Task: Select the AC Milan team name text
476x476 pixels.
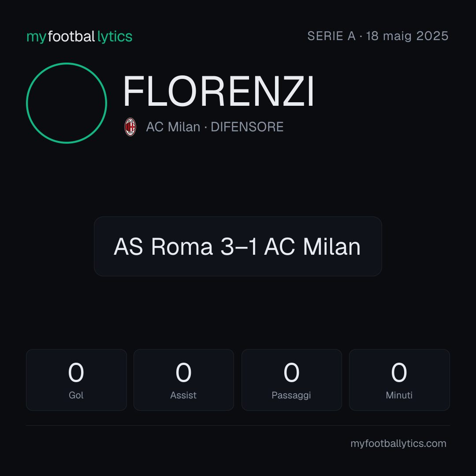Action: 173,127
